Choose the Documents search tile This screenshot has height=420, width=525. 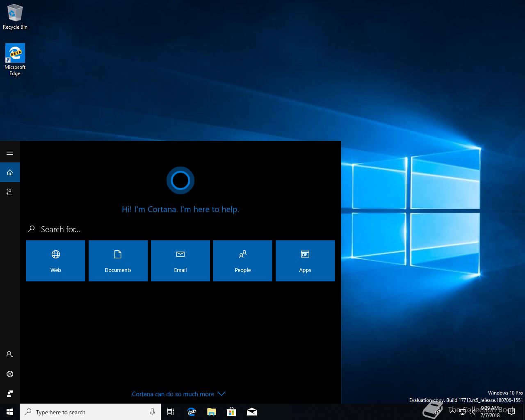tap(118, 261)
